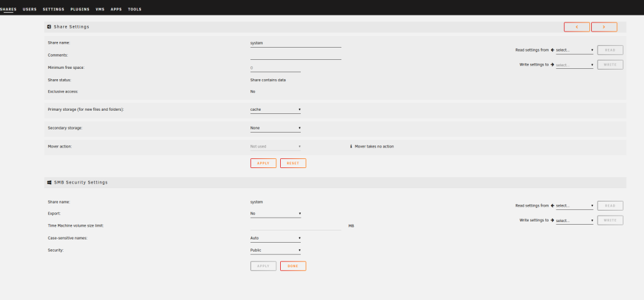Open the Security dropdown set to Public
Viewport: 644px width, 300px height.
275,250
